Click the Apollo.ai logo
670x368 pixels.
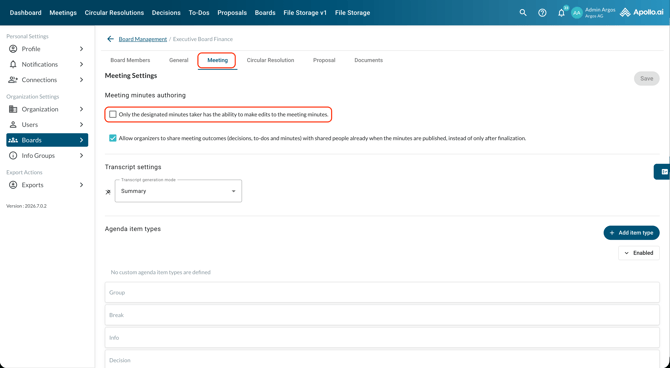point(642,12)
